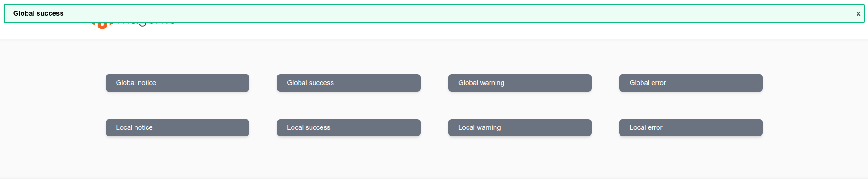Trigger the Local warning button
Screen dimensions: 868x179
coord(520,127)
